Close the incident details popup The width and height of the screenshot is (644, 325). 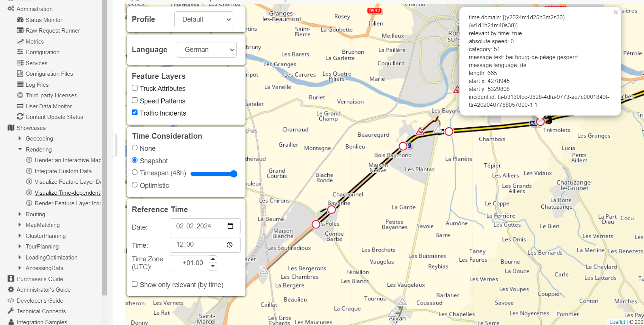pyautogui.click(x=616, y=12)
